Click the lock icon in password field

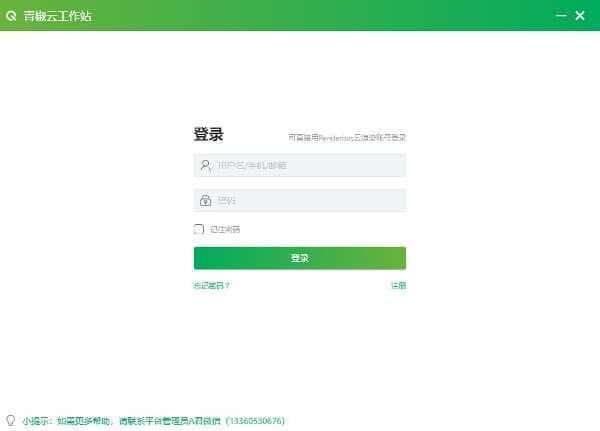[205, 200]
